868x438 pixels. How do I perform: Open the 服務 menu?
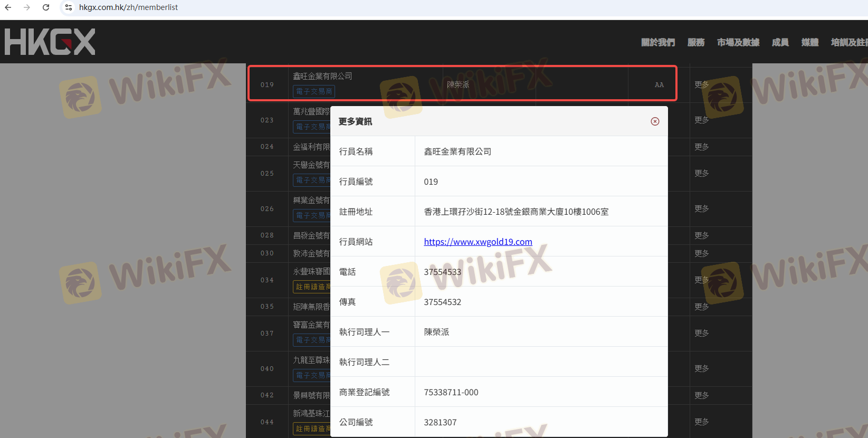point(696,42)
